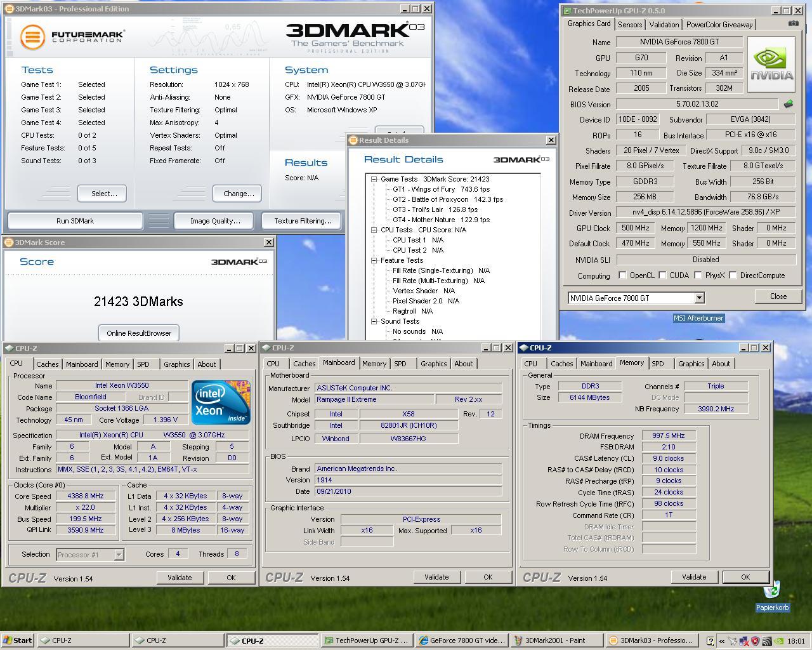Click the Texture Filtering... button
Image resolution: width=812 pixels, height=650 pixels.
(x=303, y=221)
